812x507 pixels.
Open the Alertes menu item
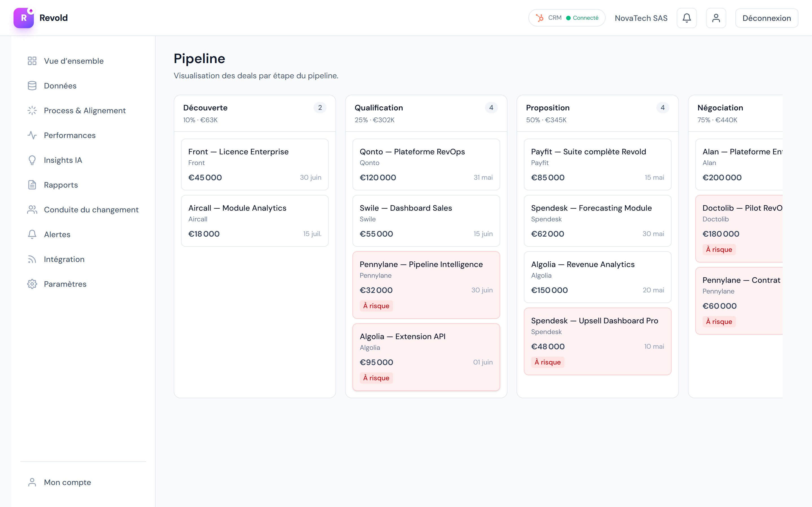tap(57, 235)
